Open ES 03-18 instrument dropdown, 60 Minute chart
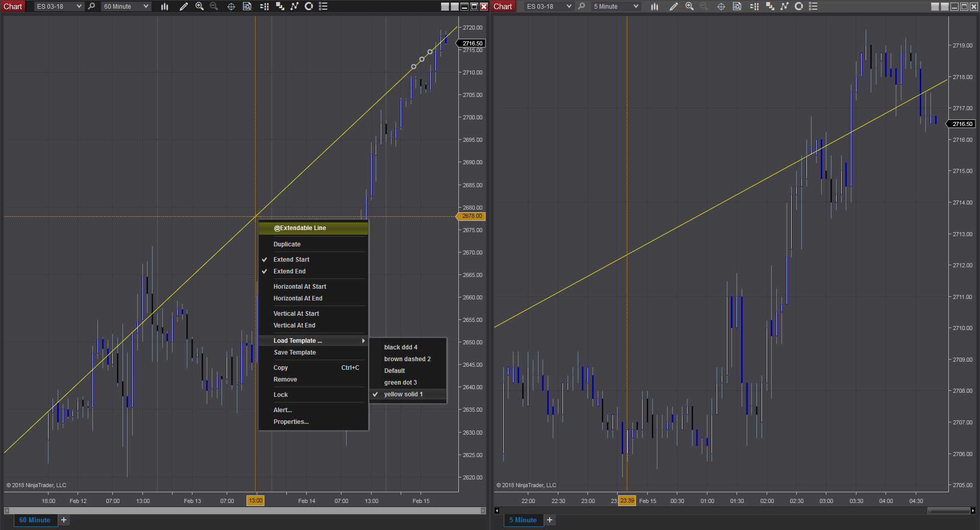Screen dimensions: 980x530 [59, 6]
